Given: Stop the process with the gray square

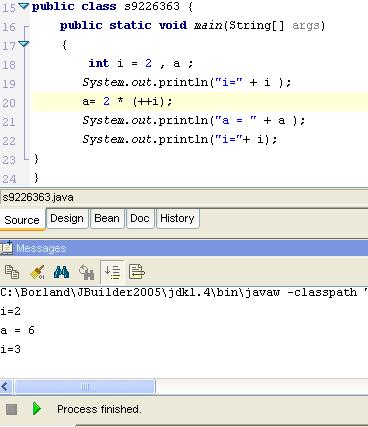Looking at the screenshot, I should coord(12,409).
